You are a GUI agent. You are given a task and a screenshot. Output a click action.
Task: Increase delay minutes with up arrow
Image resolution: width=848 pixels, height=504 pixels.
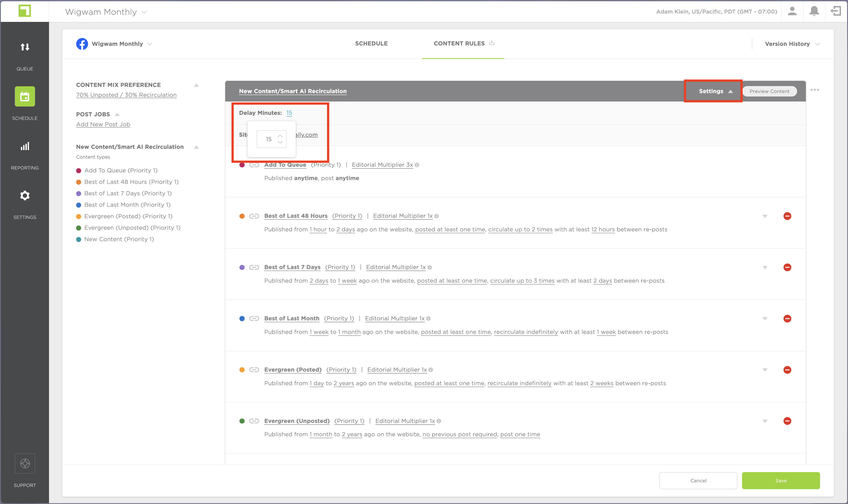(x=280, y=136)
